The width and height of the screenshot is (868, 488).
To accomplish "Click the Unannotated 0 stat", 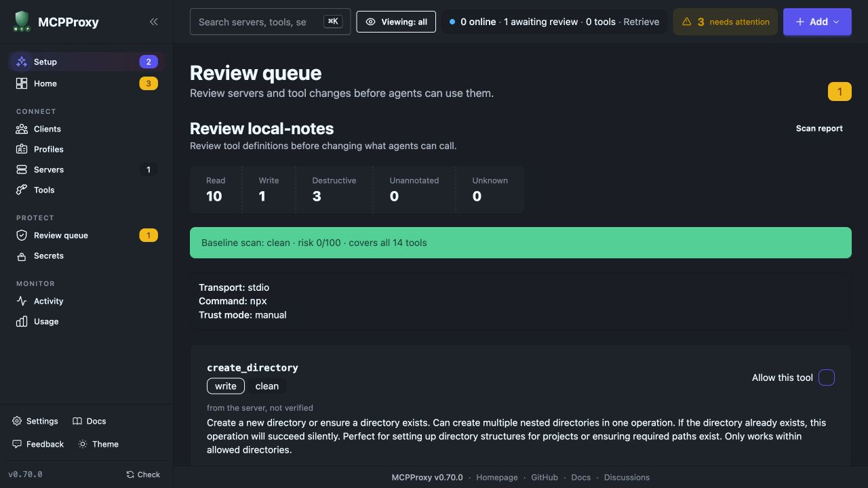I will tap(414, 189).
